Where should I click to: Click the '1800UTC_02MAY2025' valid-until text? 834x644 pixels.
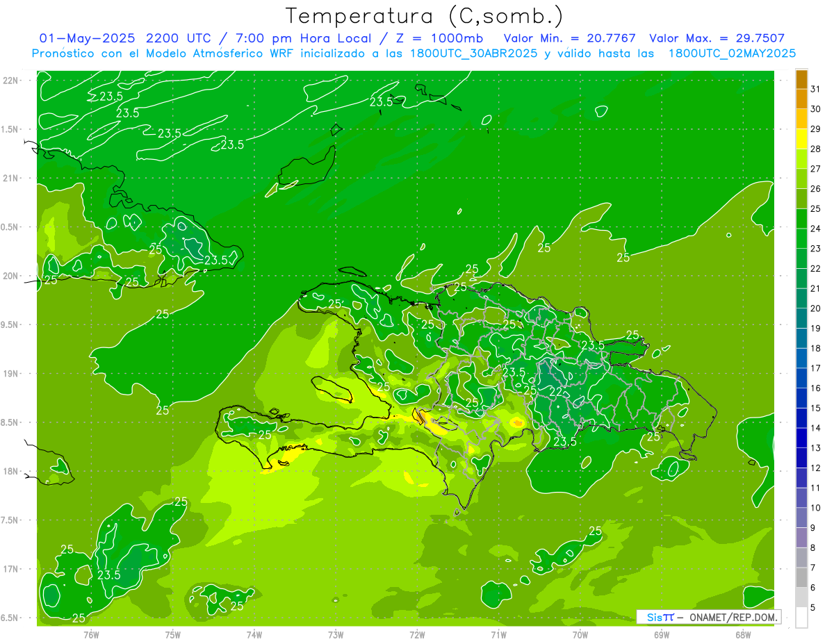[732, 53]
